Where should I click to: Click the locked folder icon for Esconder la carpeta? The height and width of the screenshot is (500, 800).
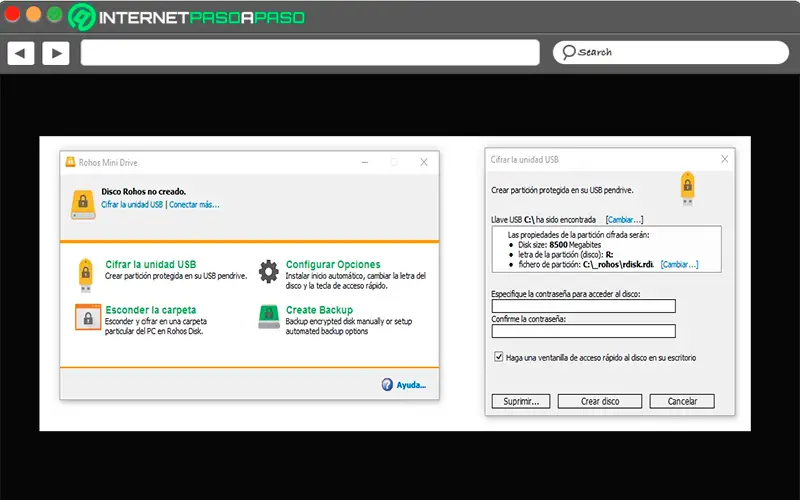[x=88, y=317]
